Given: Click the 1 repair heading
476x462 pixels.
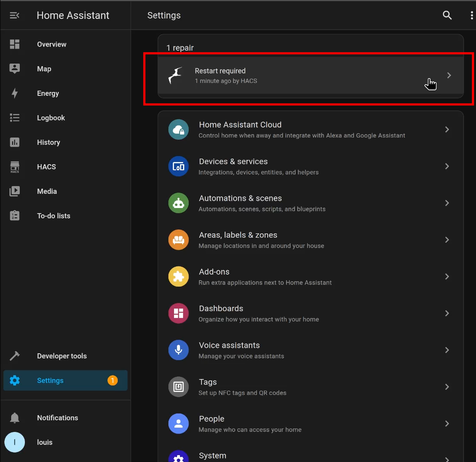Looking at the screenshot, I should pos(180,48).
